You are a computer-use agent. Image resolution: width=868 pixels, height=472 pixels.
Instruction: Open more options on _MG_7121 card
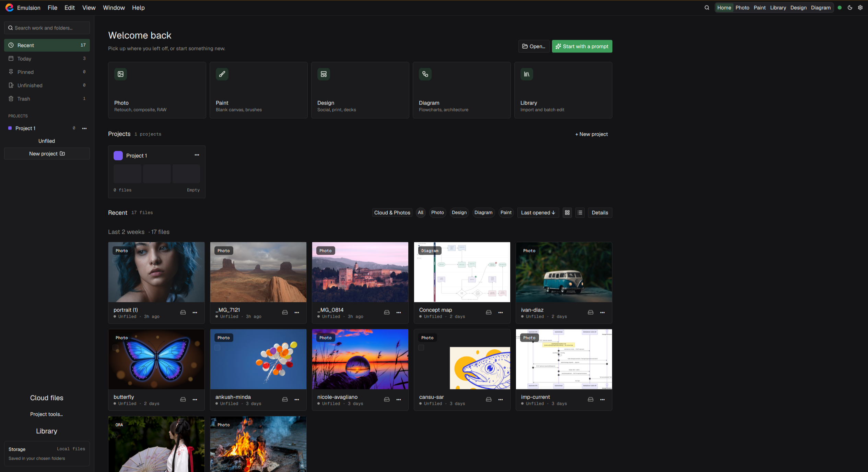[x=297, y=313]
